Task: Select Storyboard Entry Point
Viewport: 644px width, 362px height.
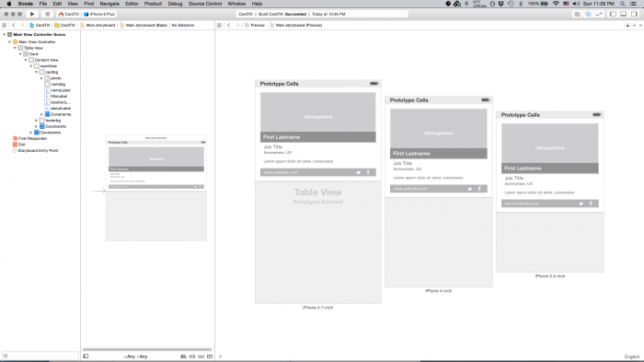Action: click(35, 150)
